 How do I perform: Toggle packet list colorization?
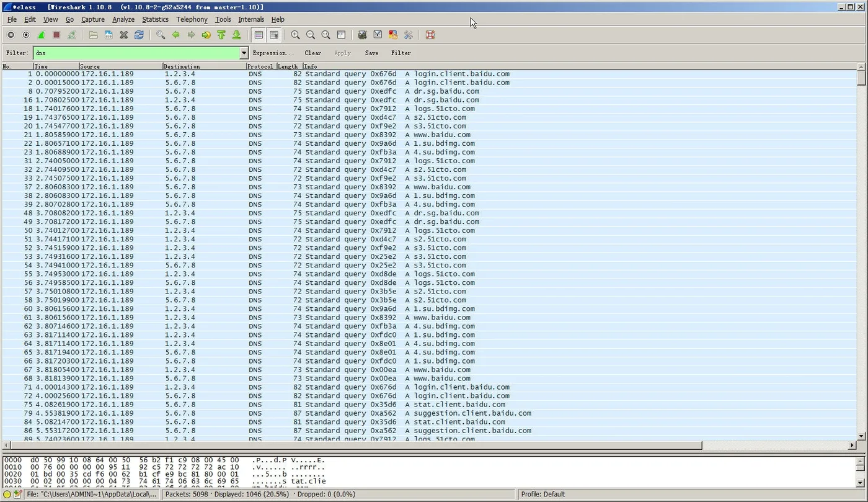point(259,35)
